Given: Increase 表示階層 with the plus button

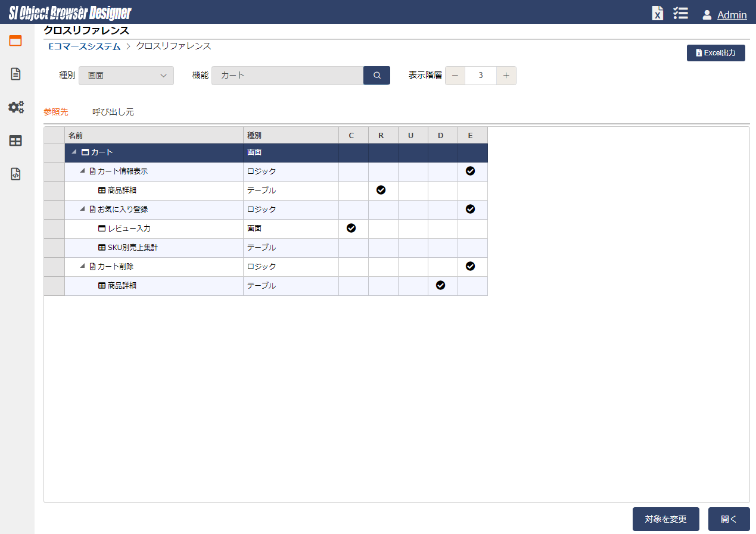Looking at the screenshot, I should (x=506, y=76).
